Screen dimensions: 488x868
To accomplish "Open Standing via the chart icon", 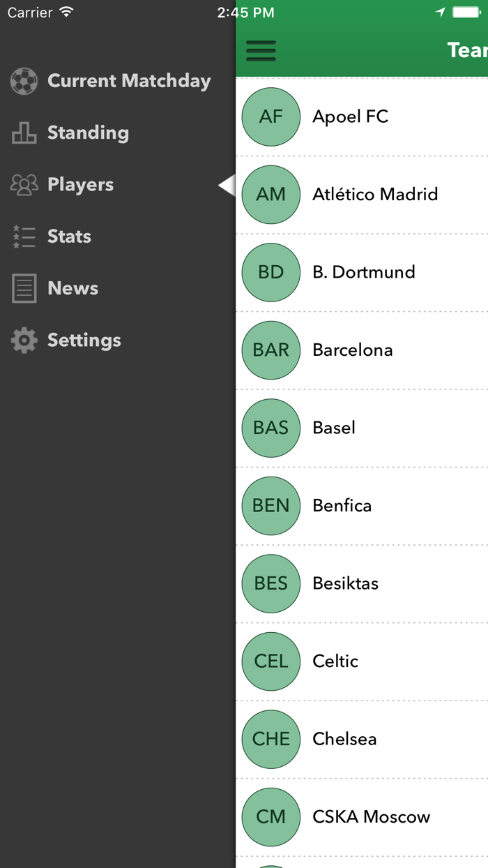I will click(24, 133).
